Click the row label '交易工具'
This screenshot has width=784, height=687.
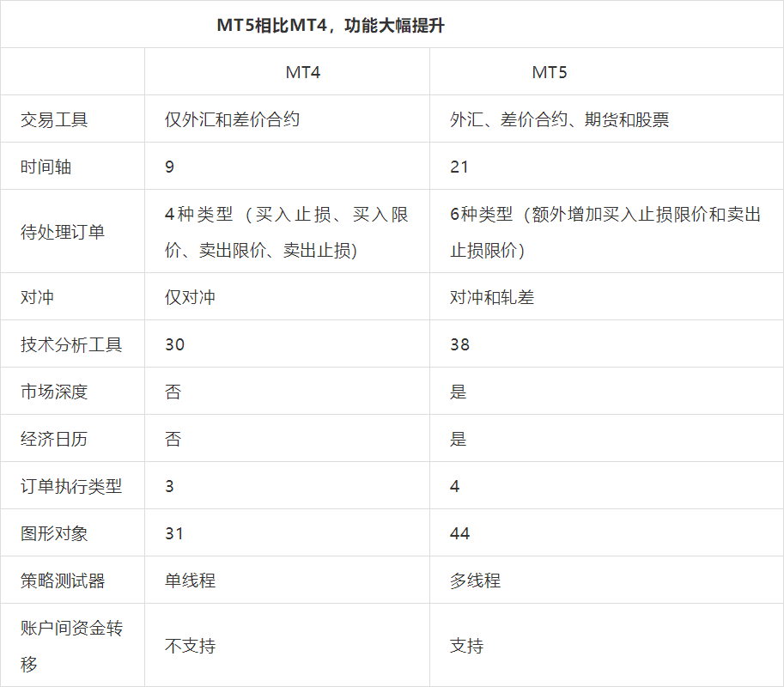[54, 119]
